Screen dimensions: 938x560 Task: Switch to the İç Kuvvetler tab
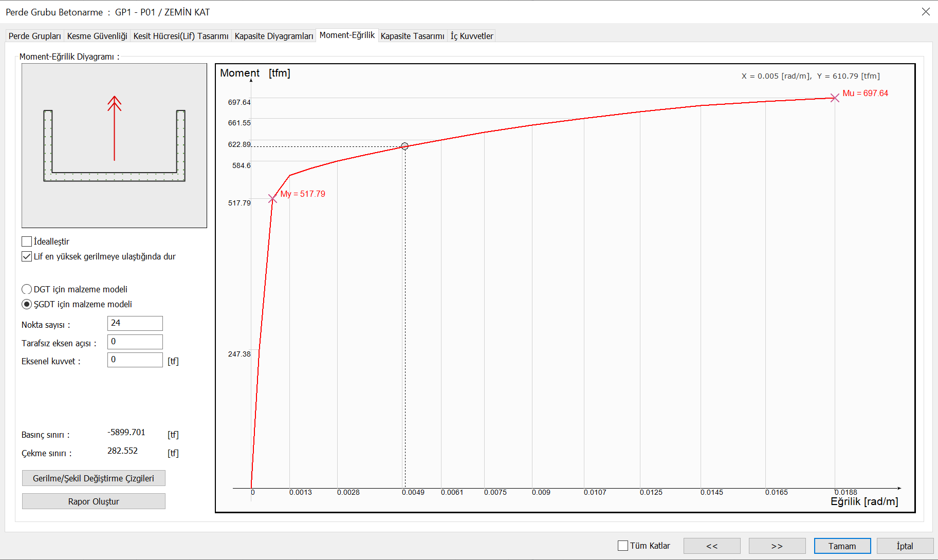(472, 36)
